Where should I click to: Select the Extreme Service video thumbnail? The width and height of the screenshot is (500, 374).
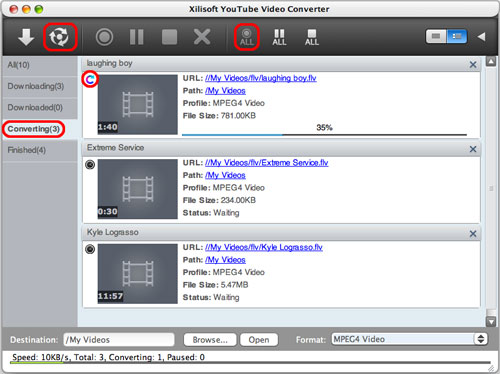click(138, 189)
